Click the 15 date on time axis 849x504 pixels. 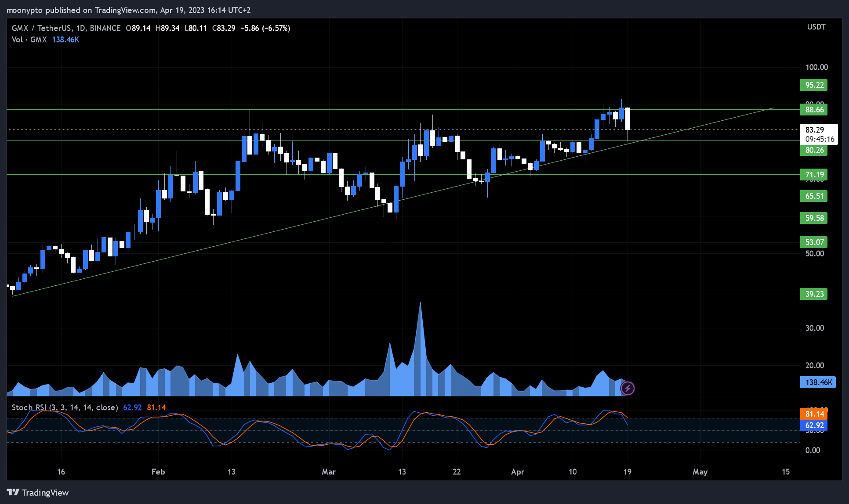click(786, 472)
